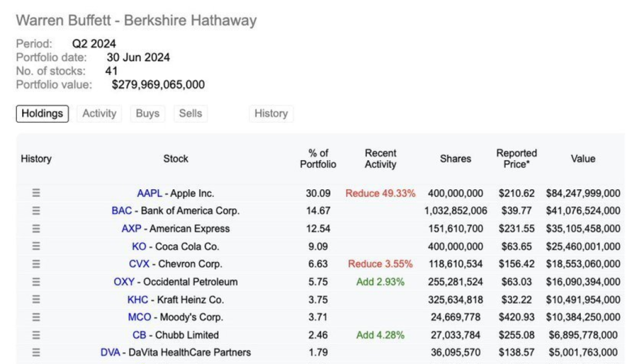The height and width of the screenshot is (364, 632).
Task: Open the DVA ticker link
Action: coord(110,352)
